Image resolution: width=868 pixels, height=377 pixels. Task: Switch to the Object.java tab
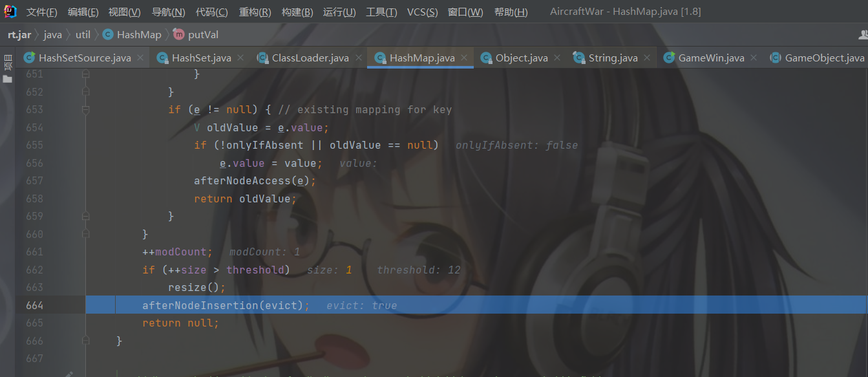coord(522,58)
